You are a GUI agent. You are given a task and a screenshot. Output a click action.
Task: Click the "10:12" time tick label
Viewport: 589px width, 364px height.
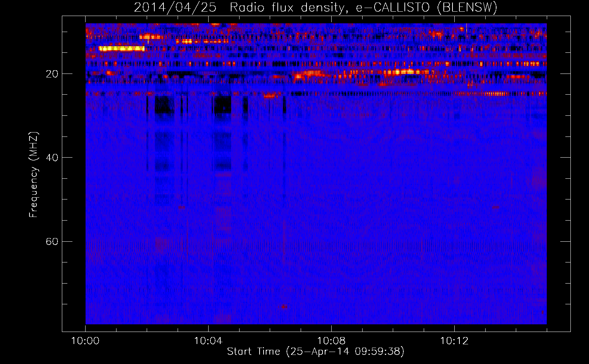coord(454,341)
